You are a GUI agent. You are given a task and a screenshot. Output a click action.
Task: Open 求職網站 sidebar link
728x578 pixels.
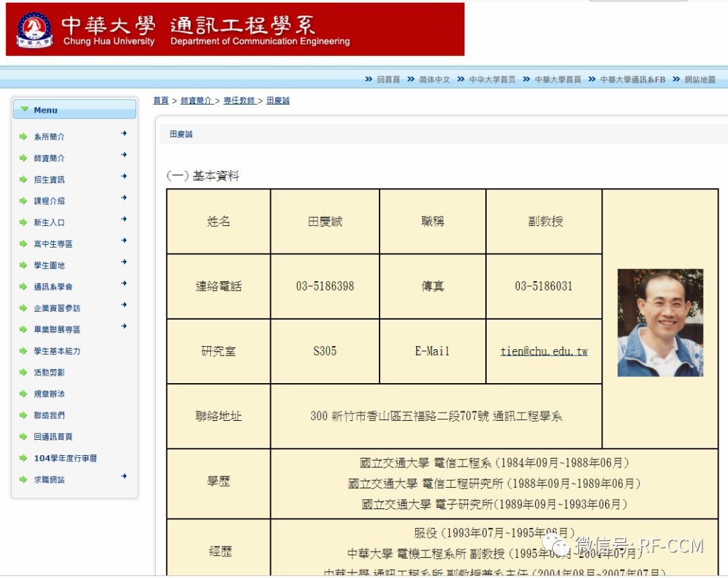point(49,480)
